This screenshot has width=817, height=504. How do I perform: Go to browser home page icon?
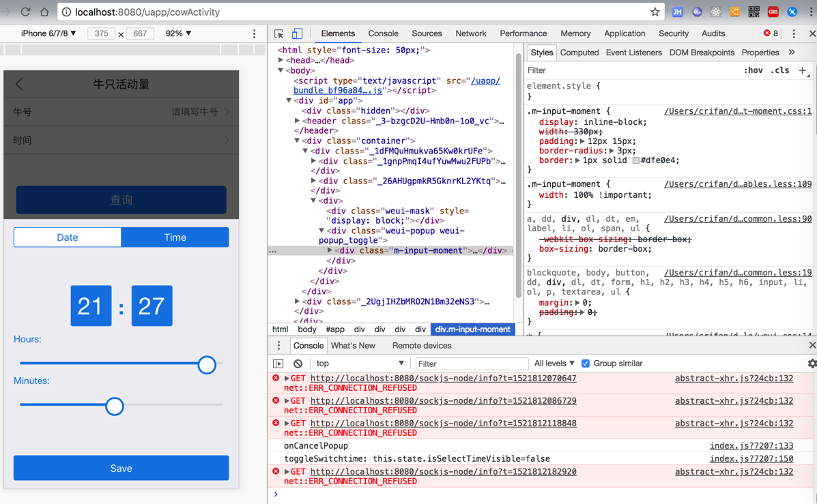[45, 12]
